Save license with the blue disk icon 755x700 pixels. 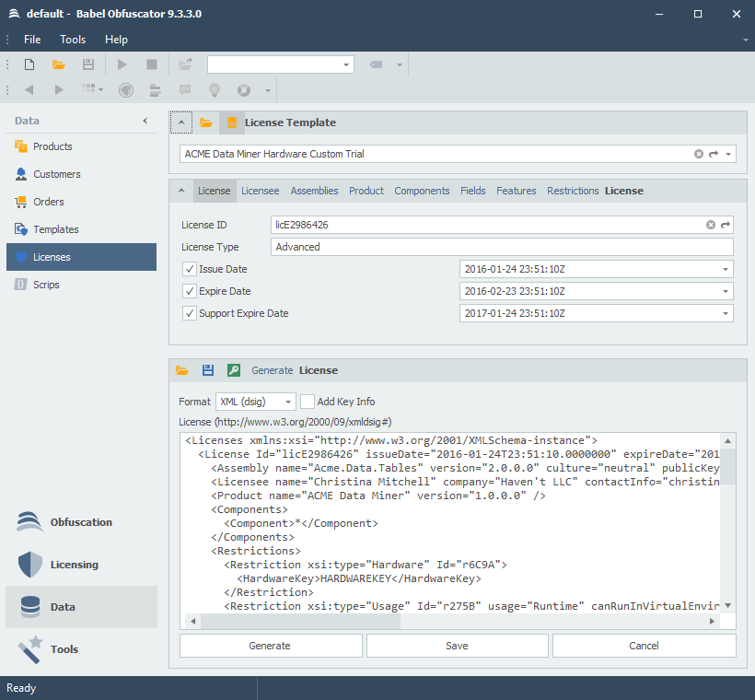[208, 370]
